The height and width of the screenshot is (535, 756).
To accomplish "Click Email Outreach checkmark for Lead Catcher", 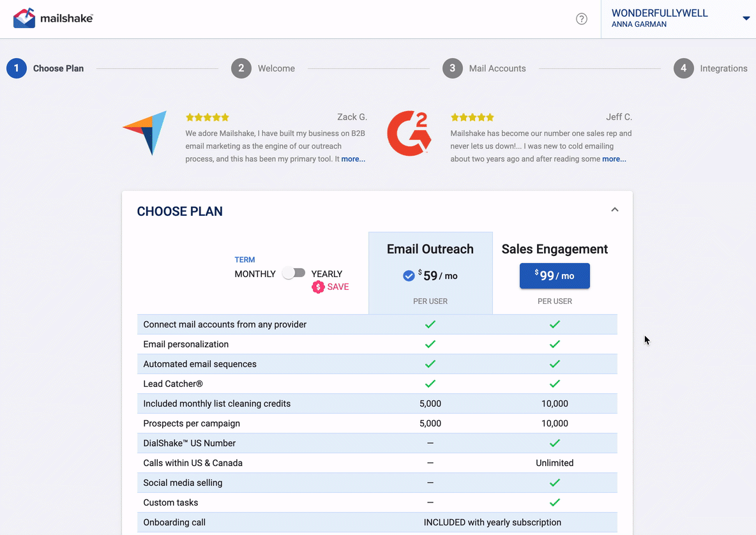I will pos(430,384).
